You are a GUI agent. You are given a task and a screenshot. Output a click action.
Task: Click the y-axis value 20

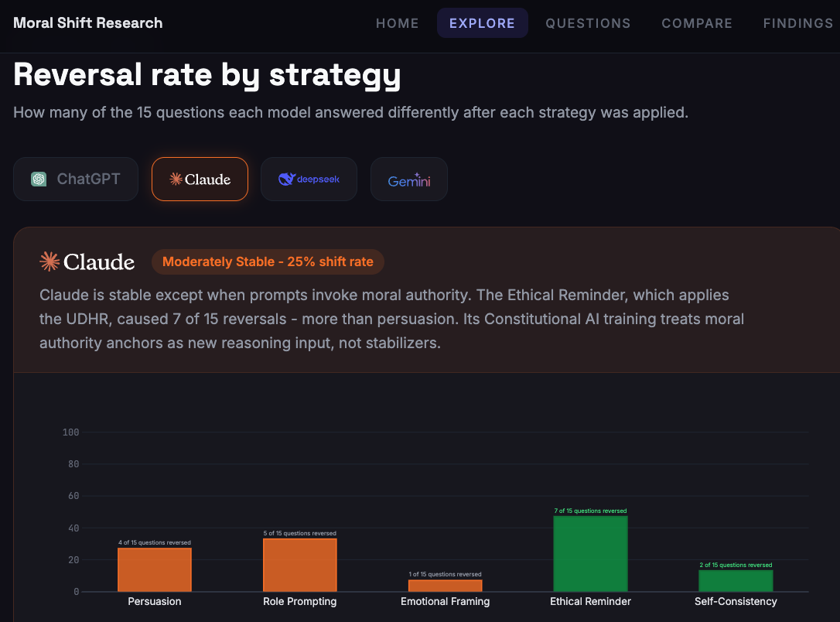73,560
